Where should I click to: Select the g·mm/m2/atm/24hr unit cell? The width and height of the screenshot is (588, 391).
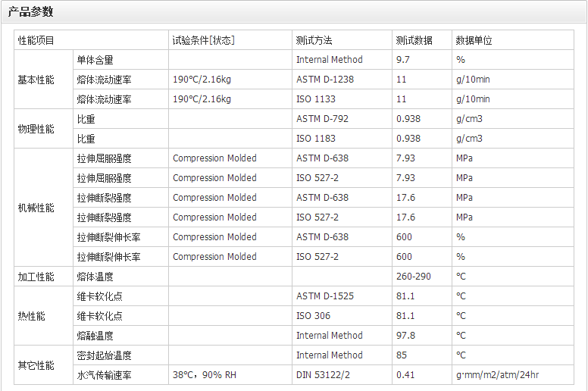coord(497,375)
